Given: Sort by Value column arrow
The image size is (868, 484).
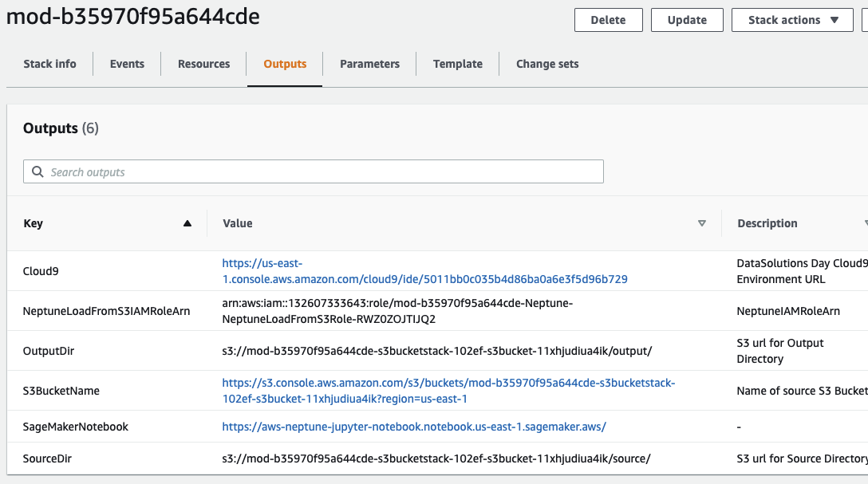Looking at the screenshot, I should point(702,224).
